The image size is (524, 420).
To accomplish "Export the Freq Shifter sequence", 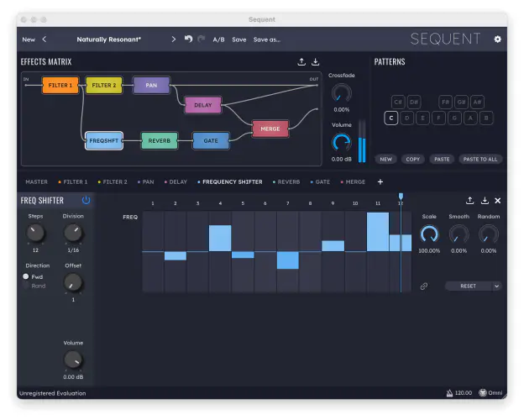I will tap(470, 200).
